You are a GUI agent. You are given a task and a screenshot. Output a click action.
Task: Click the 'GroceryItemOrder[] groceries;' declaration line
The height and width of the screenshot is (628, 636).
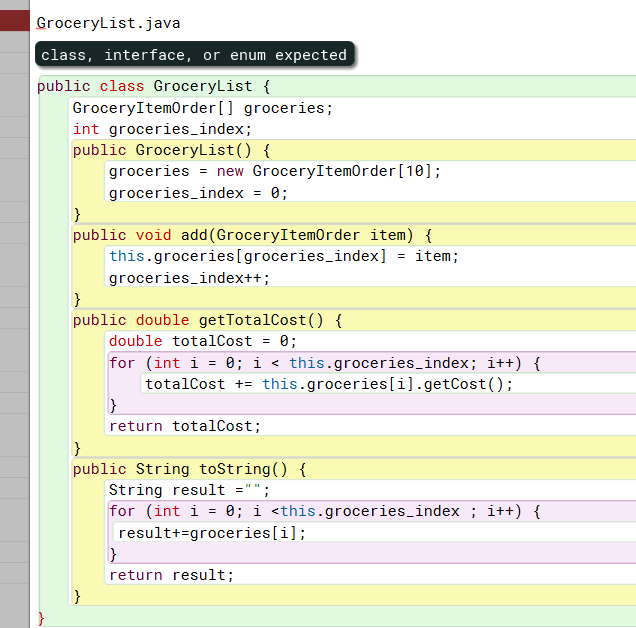pos(202,108)
